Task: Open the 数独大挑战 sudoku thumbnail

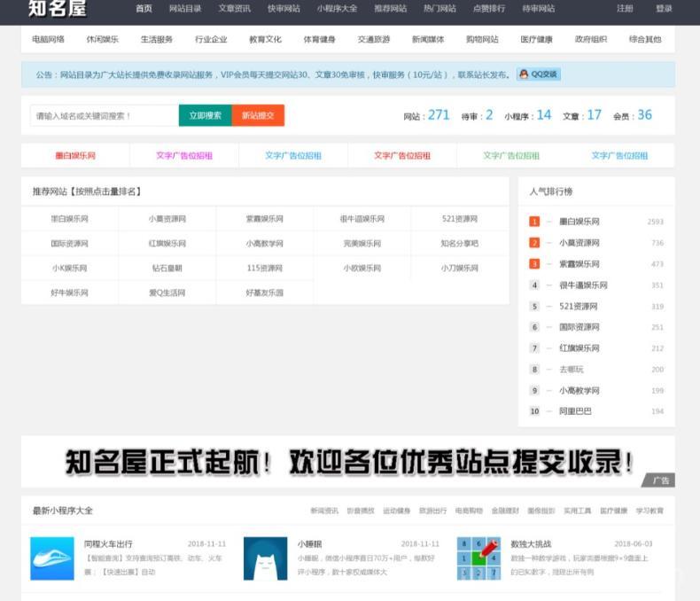Action: point(478,558)
